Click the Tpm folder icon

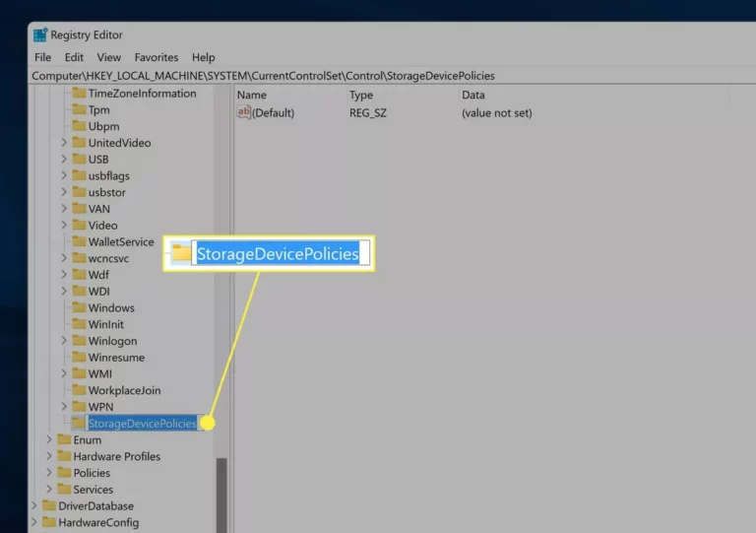79,109
